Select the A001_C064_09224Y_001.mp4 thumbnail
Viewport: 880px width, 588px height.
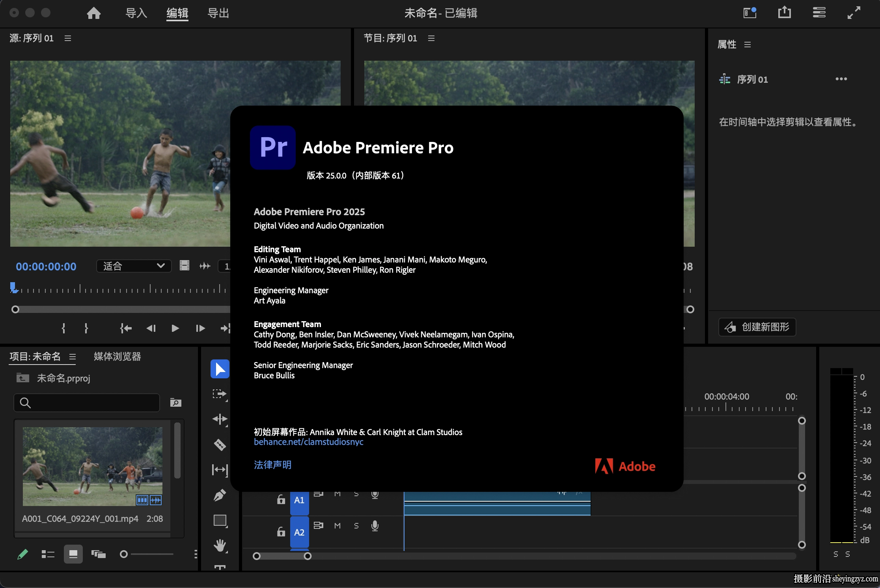pos(93,467)
